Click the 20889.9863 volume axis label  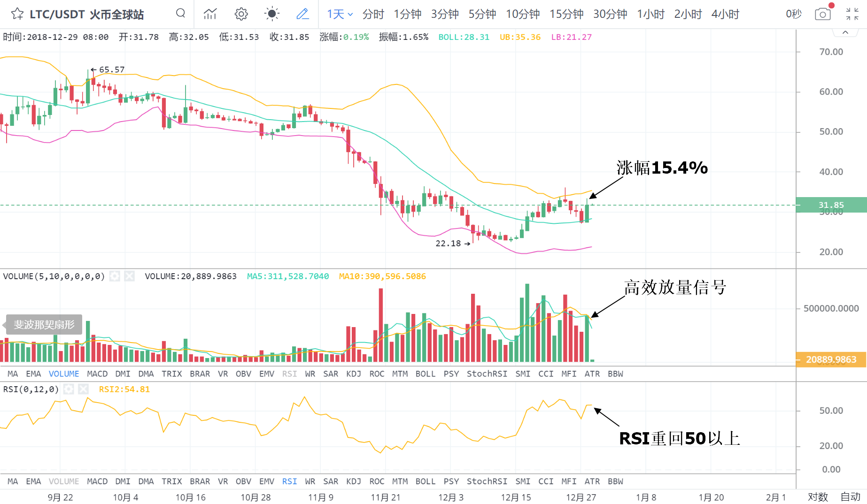click(831, 359)
